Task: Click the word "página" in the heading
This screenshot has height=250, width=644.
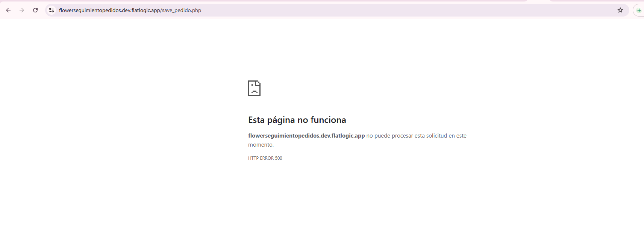Action: tap(281, 120)
